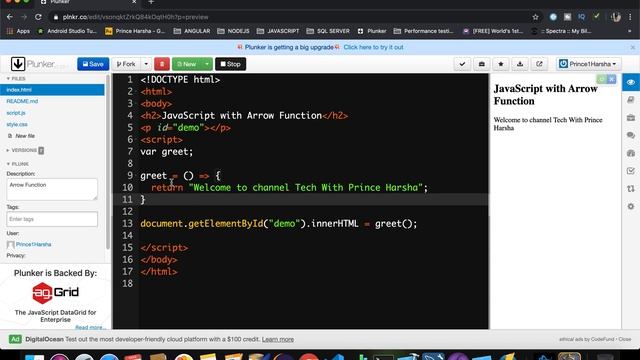Click the red delete plunk button
This screenshot has width=640, height=360.
[162, 64]
